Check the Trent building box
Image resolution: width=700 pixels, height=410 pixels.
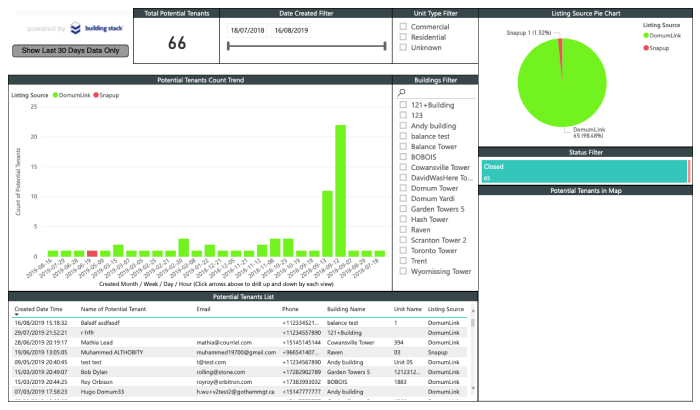403,261
